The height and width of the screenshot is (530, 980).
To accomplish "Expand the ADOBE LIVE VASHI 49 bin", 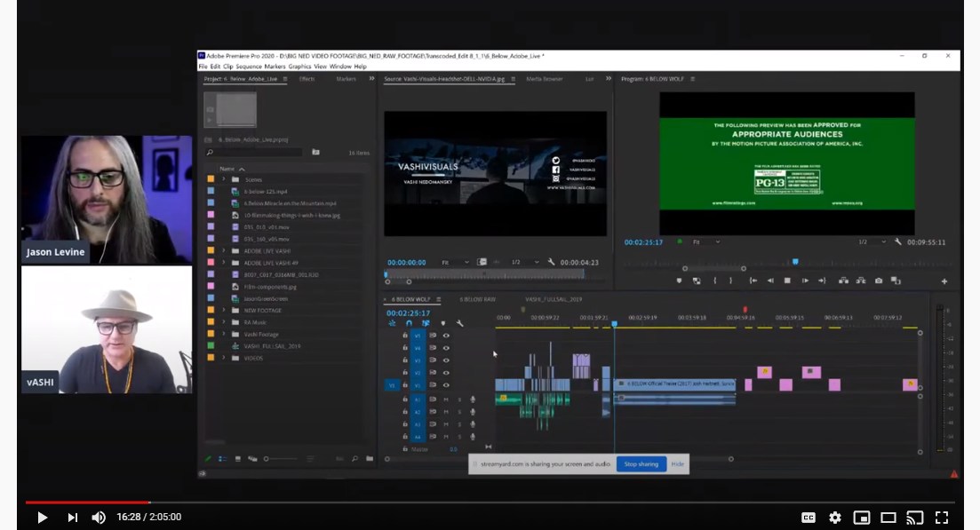I will 224,263.
